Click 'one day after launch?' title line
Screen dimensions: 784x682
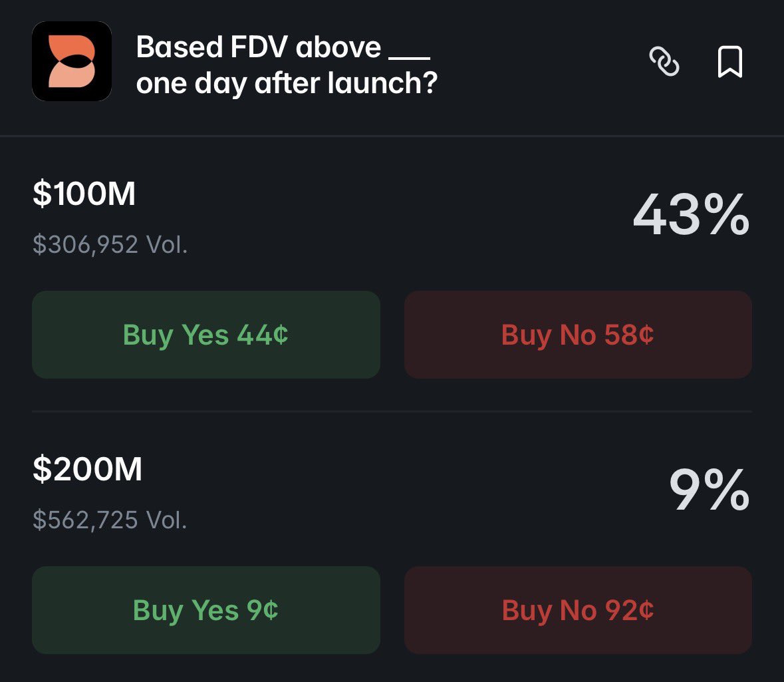[287, 84]
